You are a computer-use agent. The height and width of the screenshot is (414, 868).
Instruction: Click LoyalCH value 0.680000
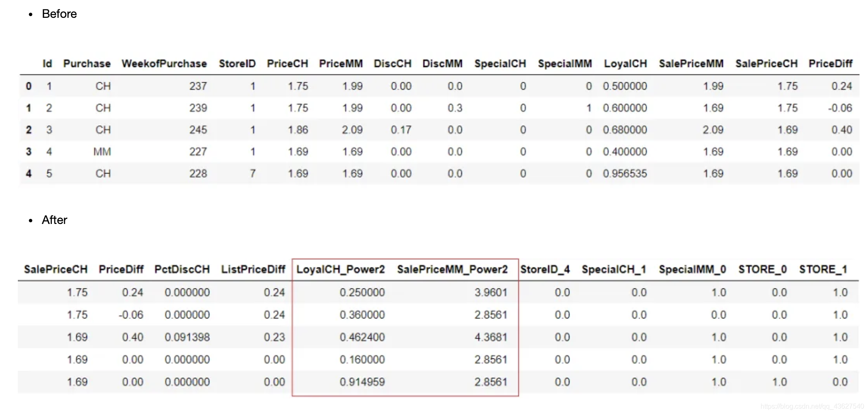[625, 130]
